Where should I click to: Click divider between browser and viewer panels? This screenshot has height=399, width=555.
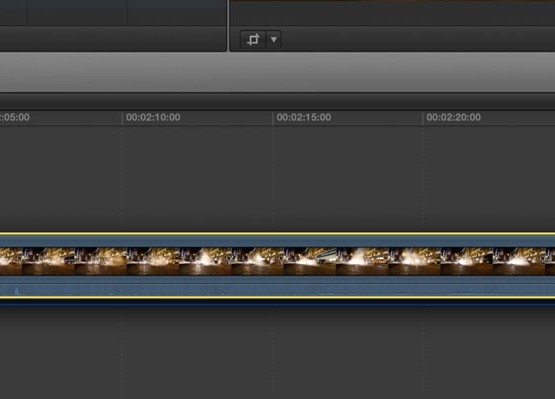228,25
